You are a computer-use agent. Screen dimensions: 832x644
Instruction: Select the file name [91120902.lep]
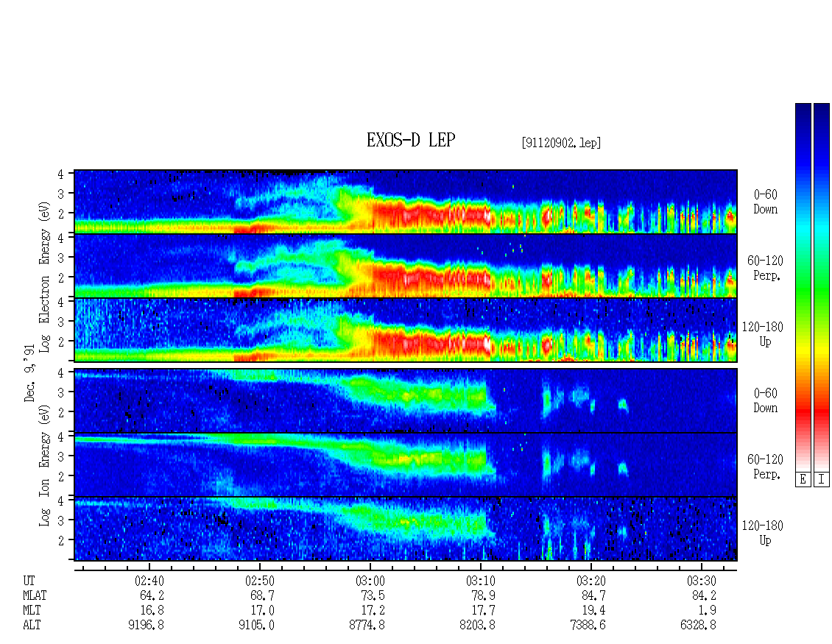[561, 143]
